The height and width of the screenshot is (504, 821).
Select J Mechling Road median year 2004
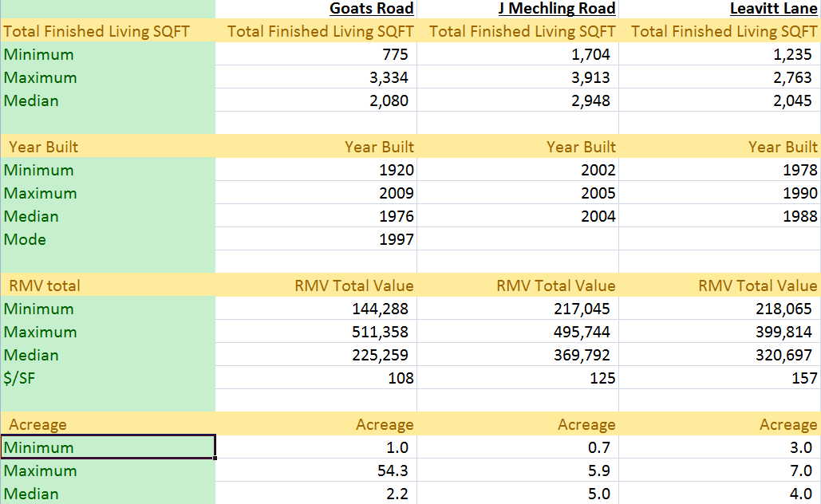click(x=598, y=217)
